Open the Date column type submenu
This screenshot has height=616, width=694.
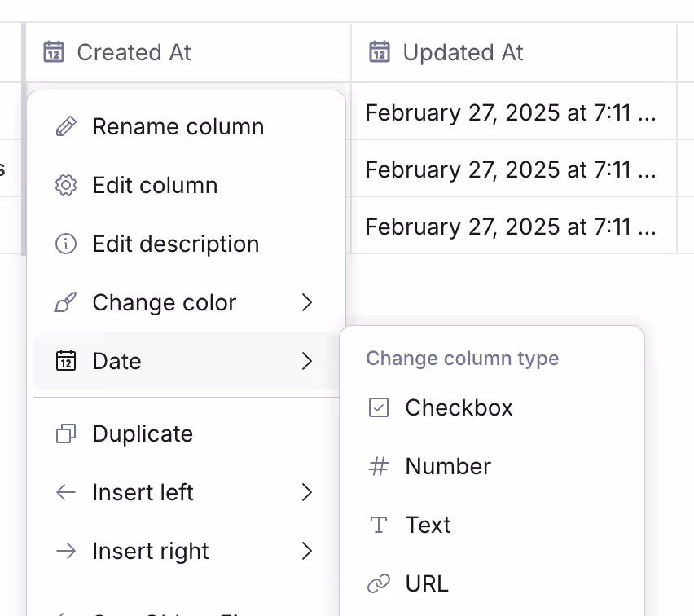(x=187, y=361)
